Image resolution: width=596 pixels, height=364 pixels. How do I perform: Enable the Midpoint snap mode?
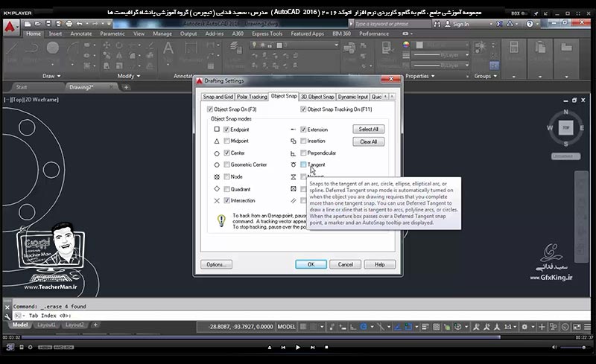pyautogui.click(x=227, y=141)
